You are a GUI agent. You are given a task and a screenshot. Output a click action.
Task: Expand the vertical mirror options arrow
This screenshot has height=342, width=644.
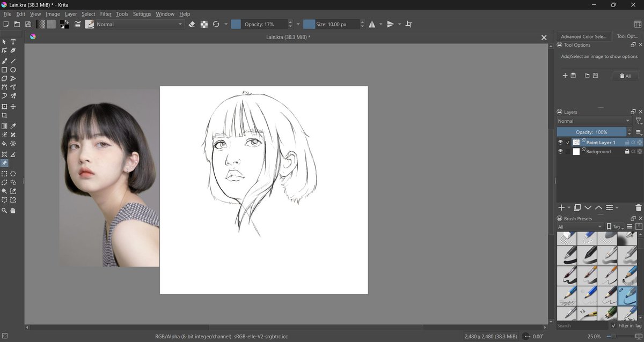[x=399, y=24]
